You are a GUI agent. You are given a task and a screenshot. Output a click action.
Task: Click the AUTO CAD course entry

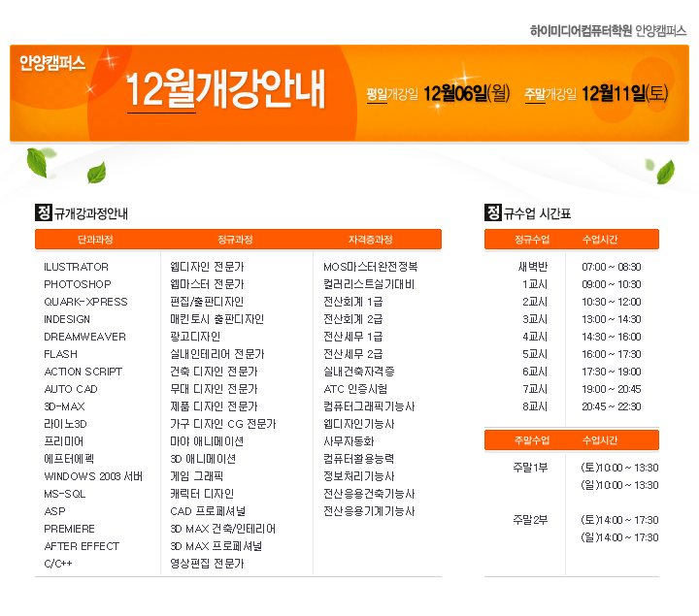pyautogui.click(x=71, y=389)
